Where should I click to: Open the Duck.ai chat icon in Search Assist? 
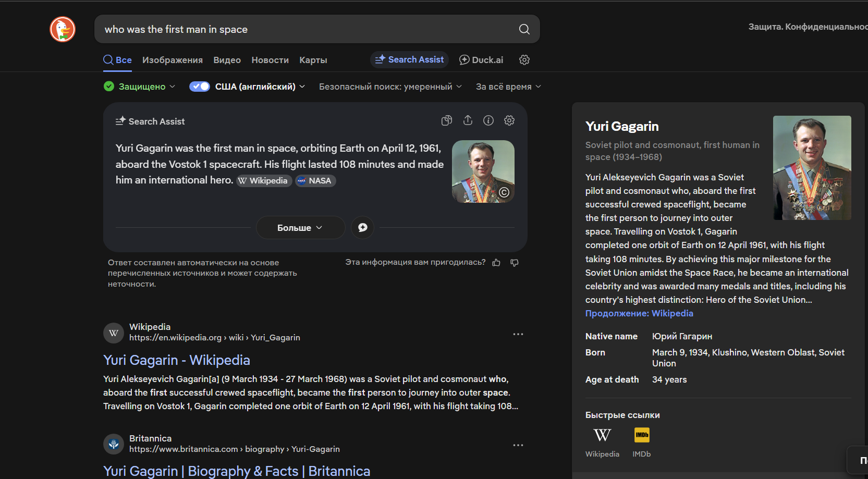click(x=362, y=228)
